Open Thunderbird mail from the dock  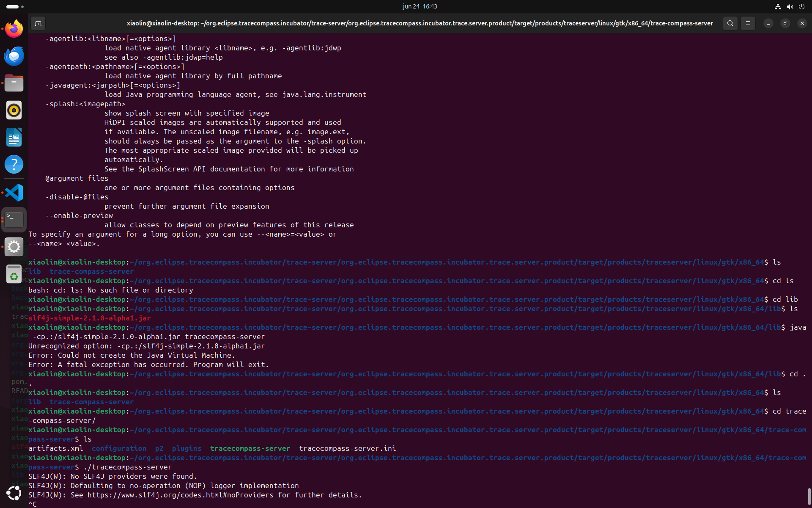(14, 56)
